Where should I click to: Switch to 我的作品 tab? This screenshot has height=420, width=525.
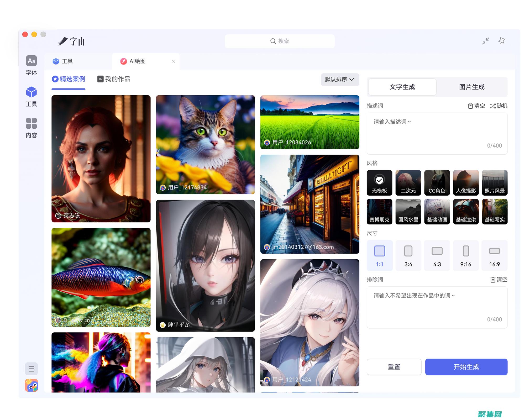[x=114, y=79]
